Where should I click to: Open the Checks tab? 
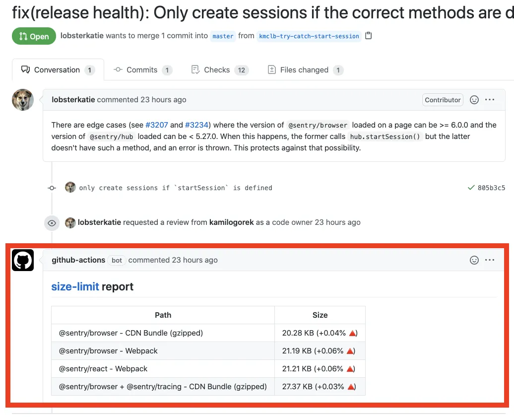pyautogui.click(x=217, y=70)
